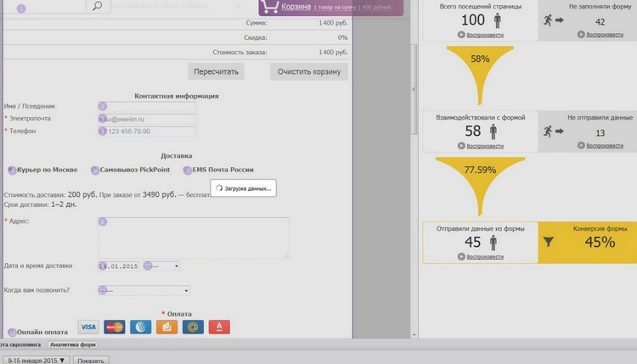Open the 9-15 января 2015 date range dropdown
Image resolution: width=637 pixels, height=364 pixels.
point(37,361)
